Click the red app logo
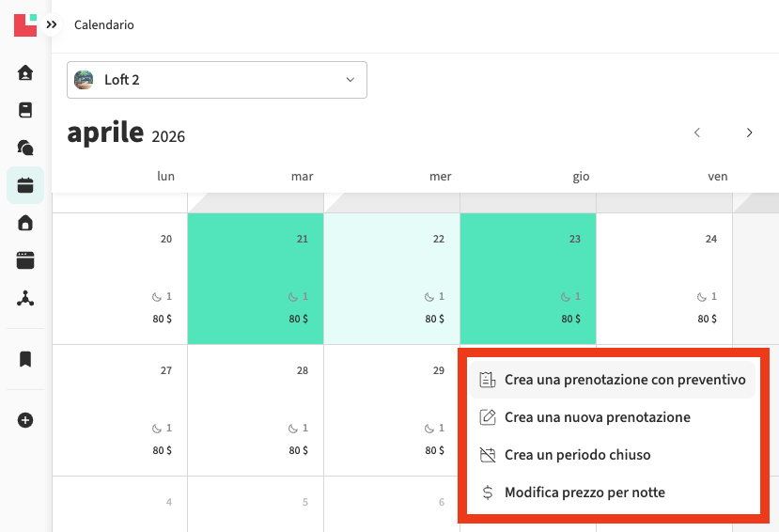 click(x=25, y=24)
